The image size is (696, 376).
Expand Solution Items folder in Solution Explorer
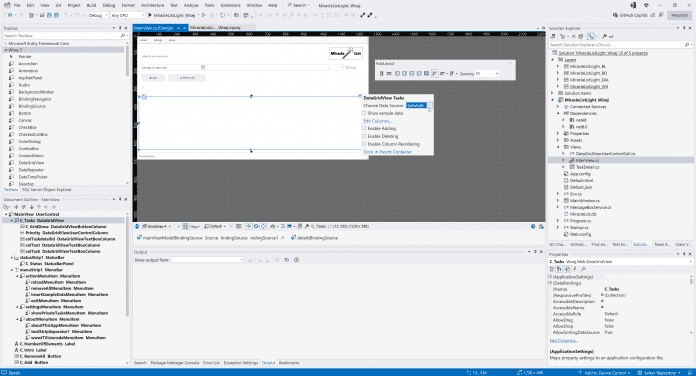pos(553,93)
